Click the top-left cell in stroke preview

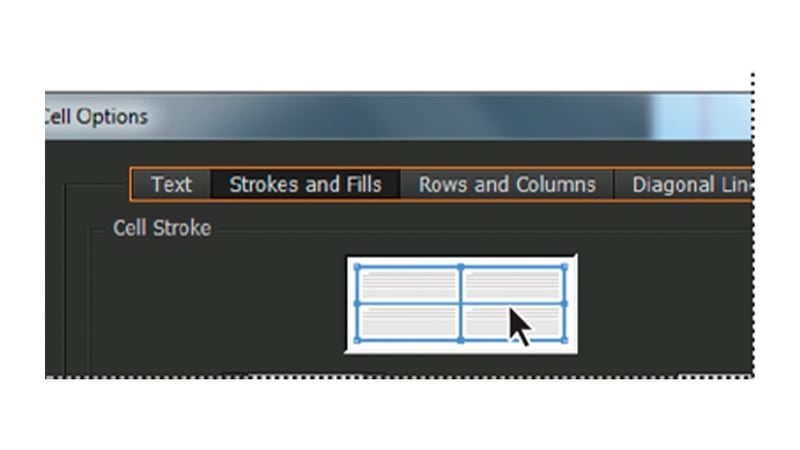(x=408, y=286)
